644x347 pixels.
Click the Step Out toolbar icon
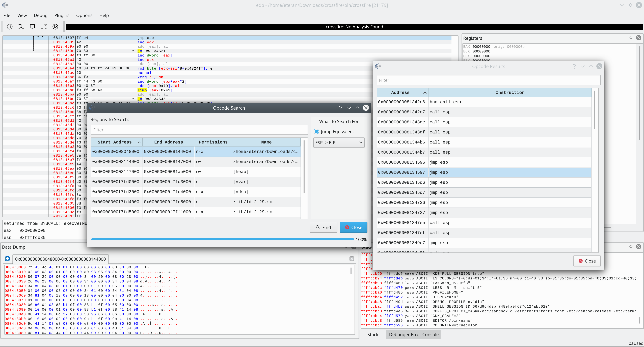(44, 27)
